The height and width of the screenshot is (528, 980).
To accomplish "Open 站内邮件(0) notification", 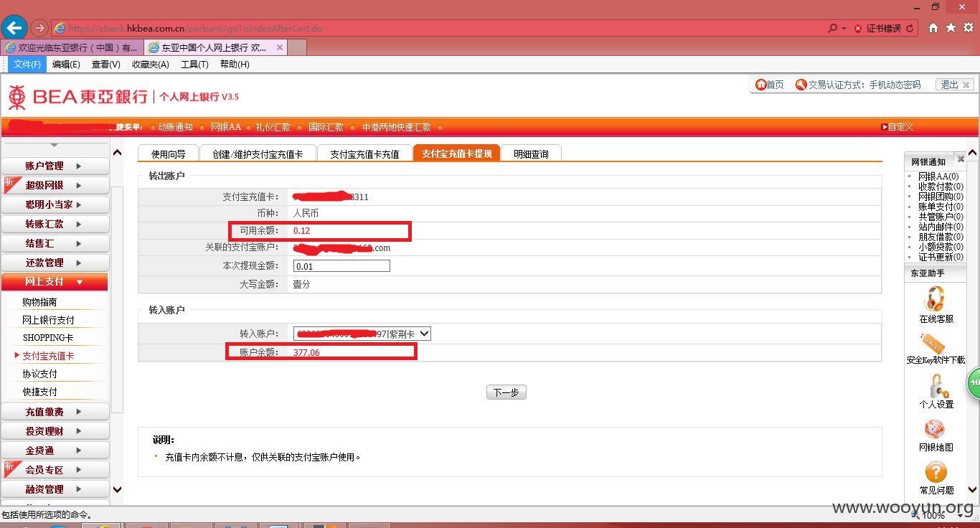I will [941, 227].
